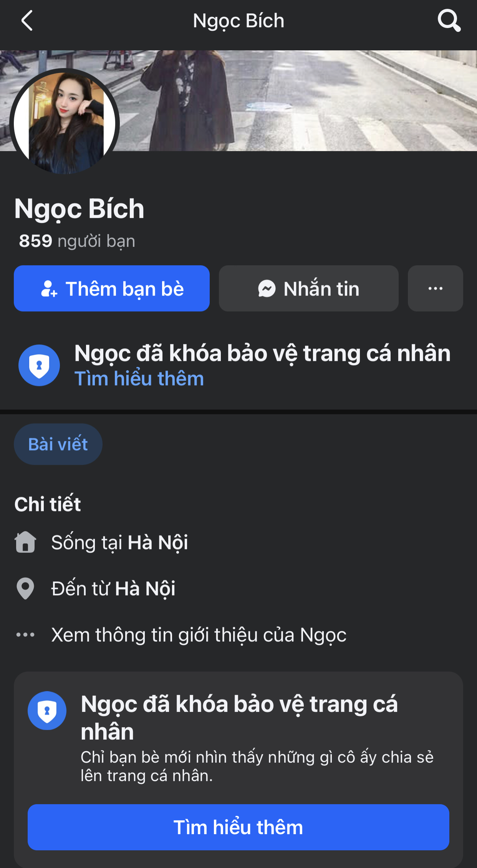
Task: Open the Tìm hiểu thêm text link
Action: point(139,379)
